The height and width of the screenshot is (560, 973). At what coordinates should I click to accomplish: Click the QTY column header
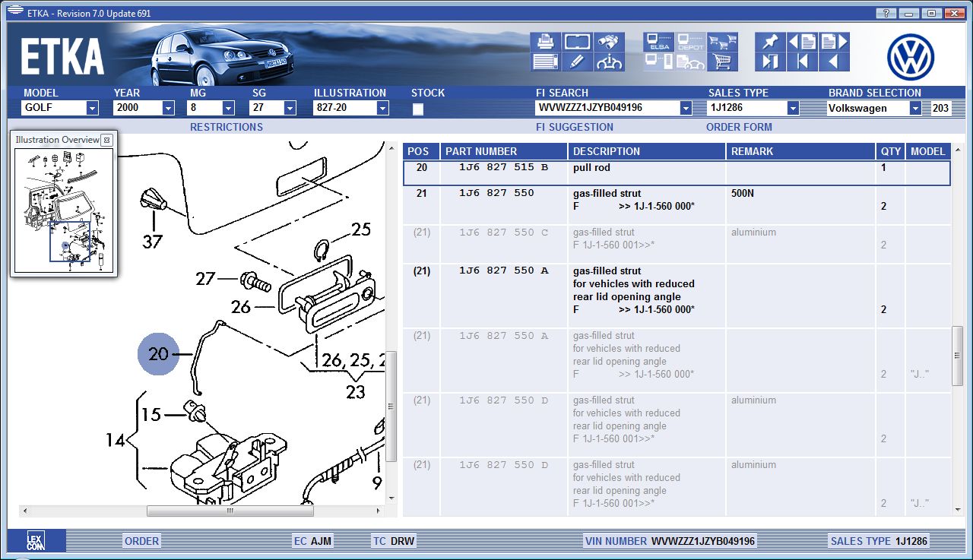point(890,151)
